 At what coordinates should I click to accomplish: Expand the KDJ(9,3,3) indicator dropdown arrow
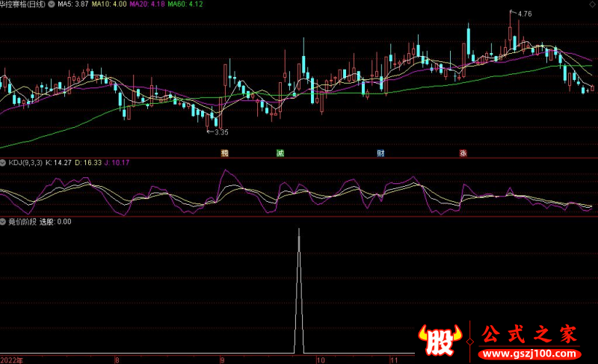tap(3, 163)
